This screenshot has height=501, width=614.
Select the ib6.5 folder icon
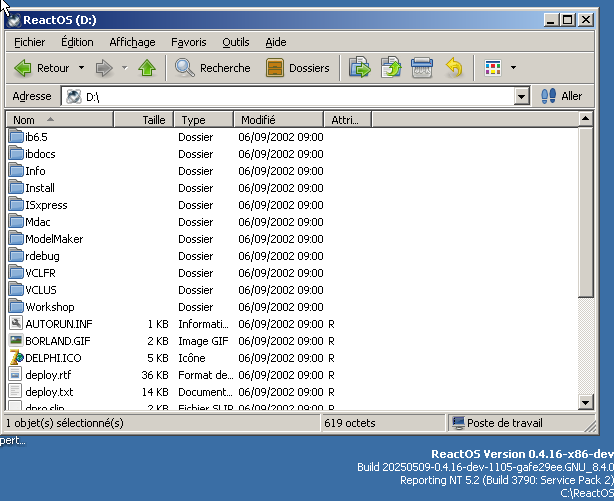(x=16, y=137)
